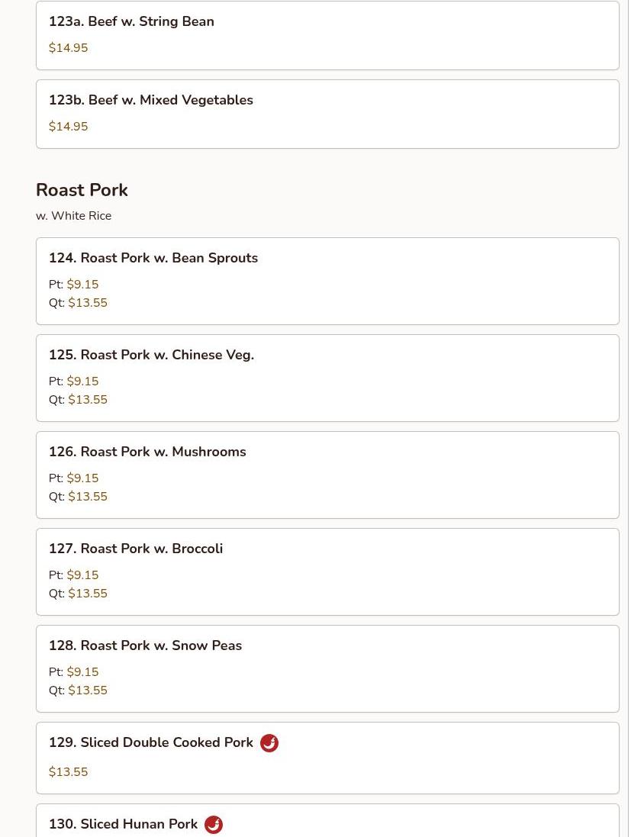
Task: Click the Roast Pork section heading
Action: click(82, 190)
